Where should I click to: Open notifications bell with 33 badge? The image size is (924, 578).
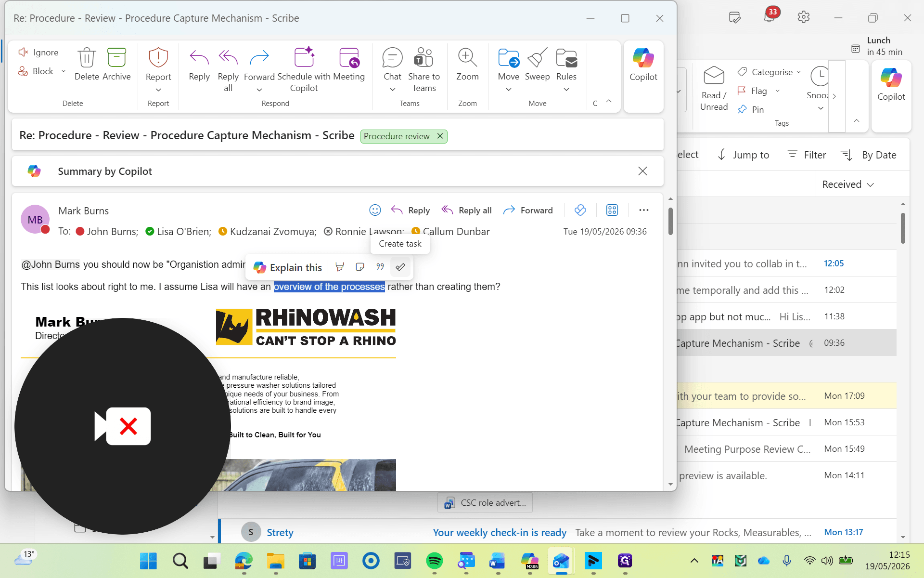pyautogui.click(x=769, y=17)
